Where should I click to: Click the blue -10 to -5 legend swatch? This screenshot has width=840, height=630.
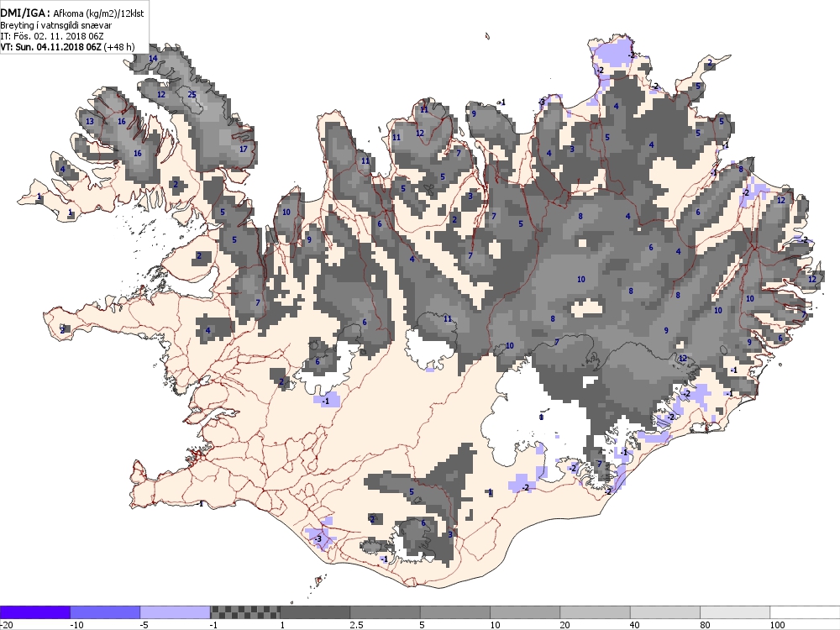tap(105, 612)
